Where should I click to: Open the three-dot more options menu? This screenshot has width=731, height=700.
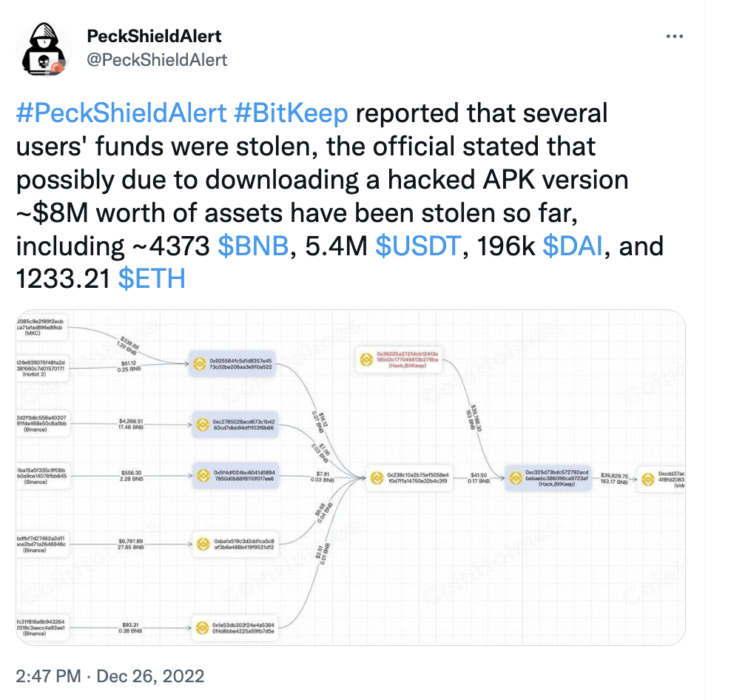(674, 36)
